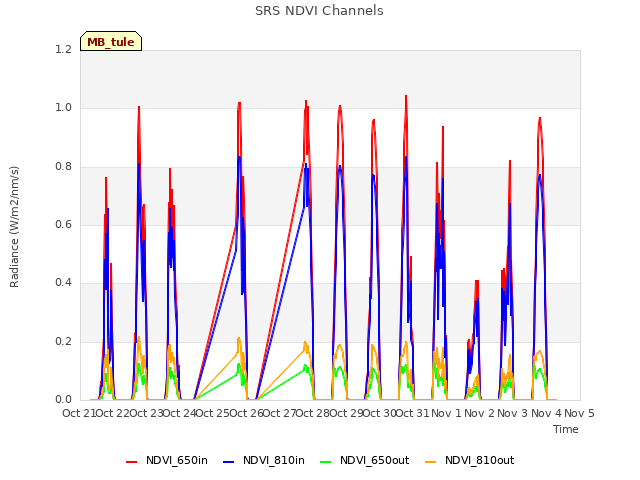The width and height of the screenshot is (640, 480).
Task: Click the tallest red peak near Oct 31
Action: (x=406, y=97)
